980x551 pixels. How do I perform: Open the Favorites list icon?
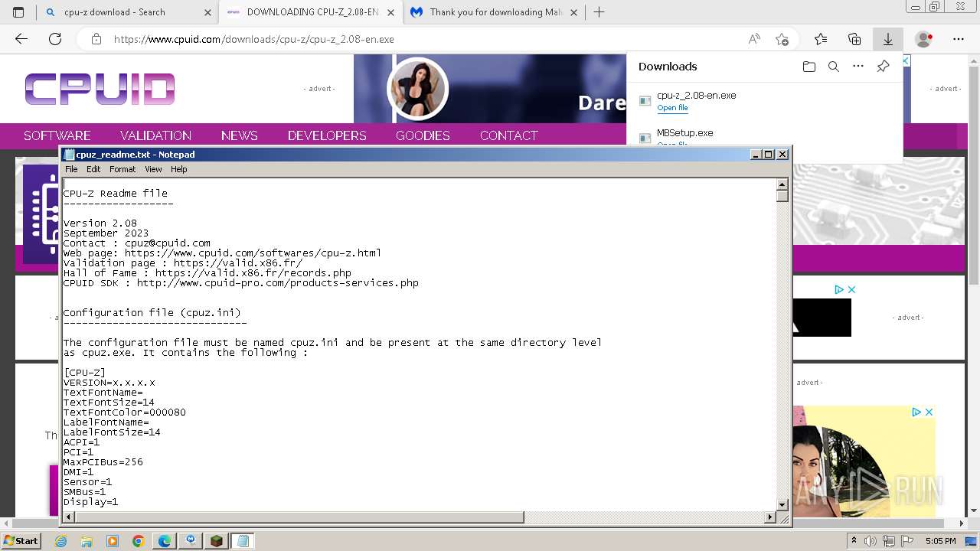pos(821,39)
